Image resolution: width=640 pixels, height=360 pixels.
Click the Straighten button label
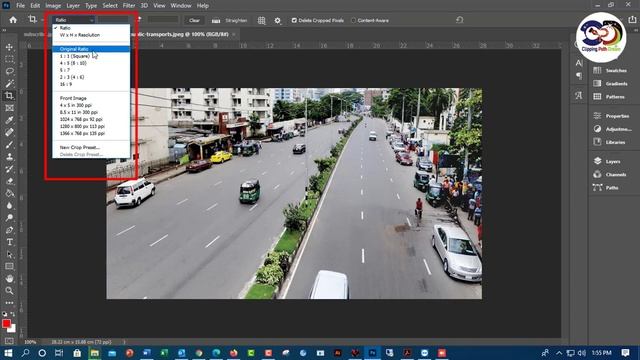[x=236, y=20]
